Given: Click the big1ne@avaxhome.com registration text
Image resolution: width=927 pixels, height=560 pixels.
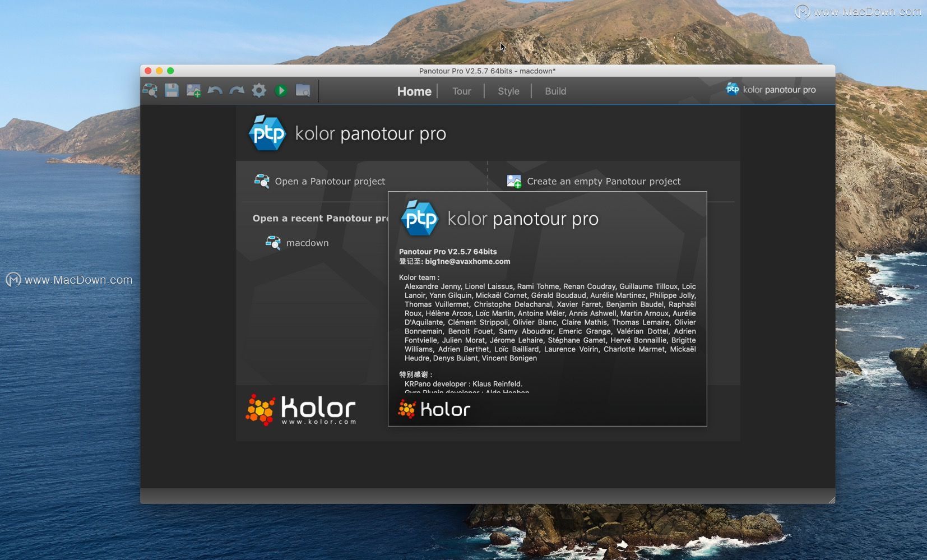Looking at the screenshot, I should [x=467, y=261].
